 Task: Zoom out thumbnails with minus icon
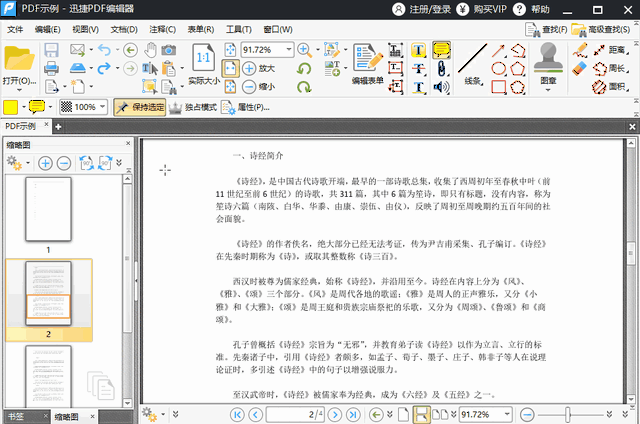point(64,163)
